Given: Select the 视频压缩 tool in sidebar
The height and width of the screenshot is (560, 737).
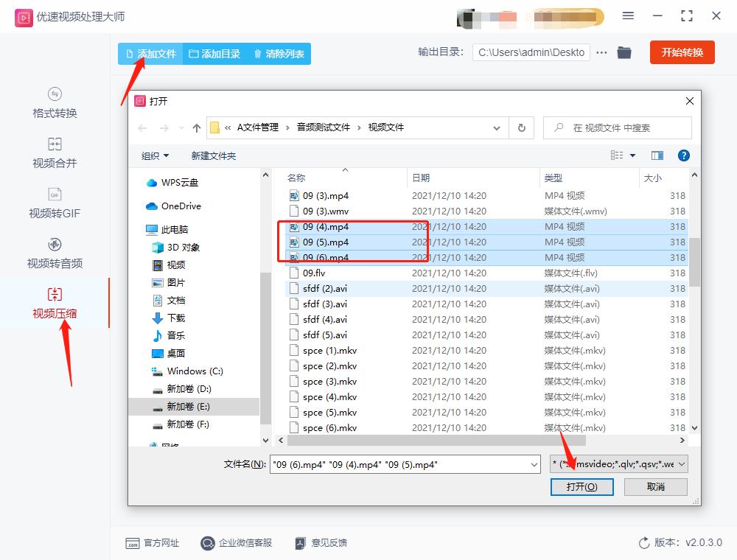Looking at the screenshot, I should click(55, 304).
